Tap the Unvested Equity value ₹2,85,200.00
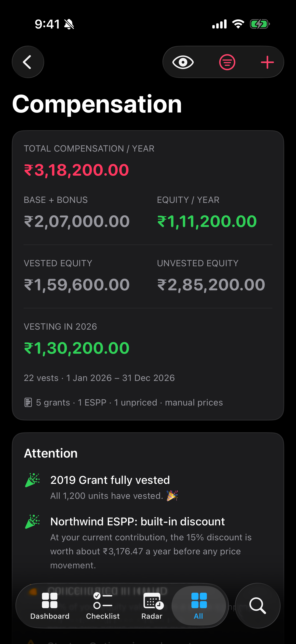Screen dimensions: 296x644 tap(211, 284)
